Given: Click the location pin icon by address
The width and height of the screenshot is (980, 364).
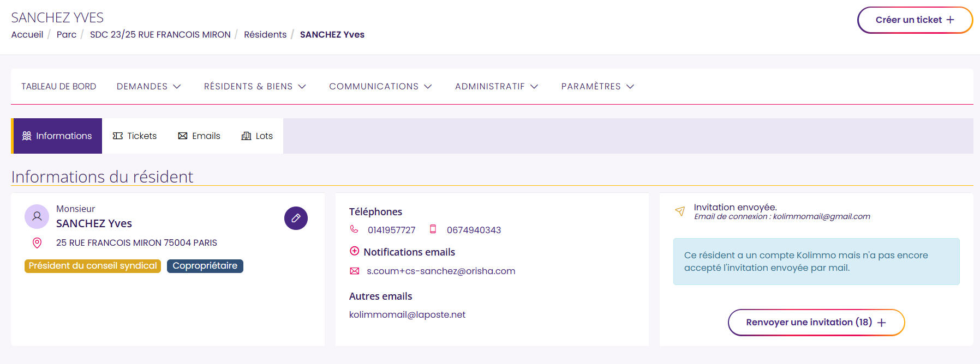Looking at the screenshot, I should click(x=37, y=243).
